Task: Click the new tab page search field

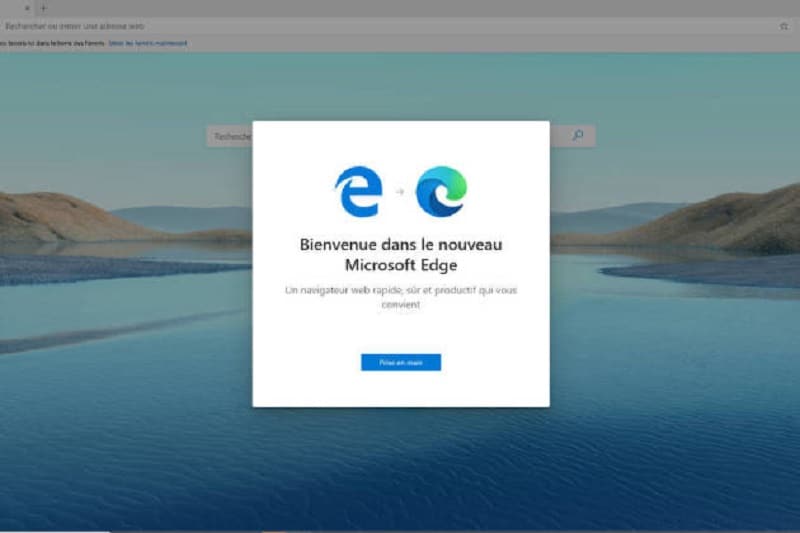Action: 229,136
